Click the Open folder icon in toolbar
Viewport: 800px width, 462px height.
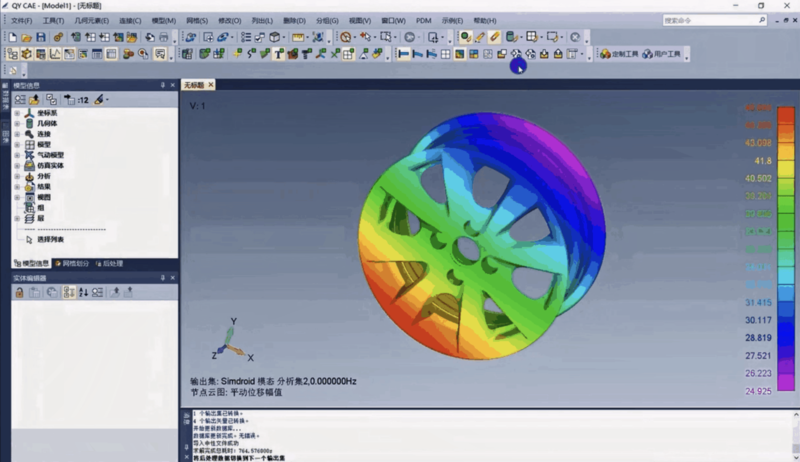(x=26, y=37)
